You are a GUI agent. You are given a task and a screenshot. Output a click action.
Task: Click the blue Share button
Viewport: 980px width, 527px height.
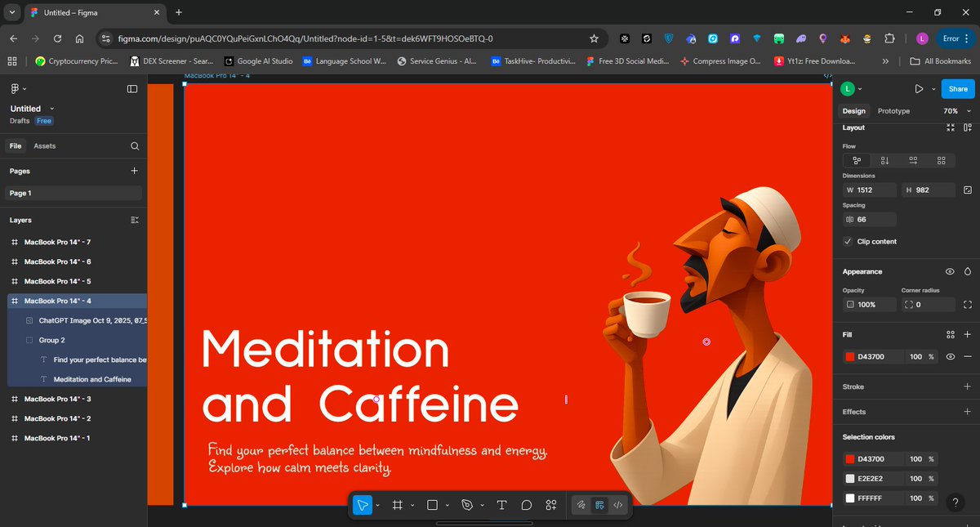(x=958, y=89)
